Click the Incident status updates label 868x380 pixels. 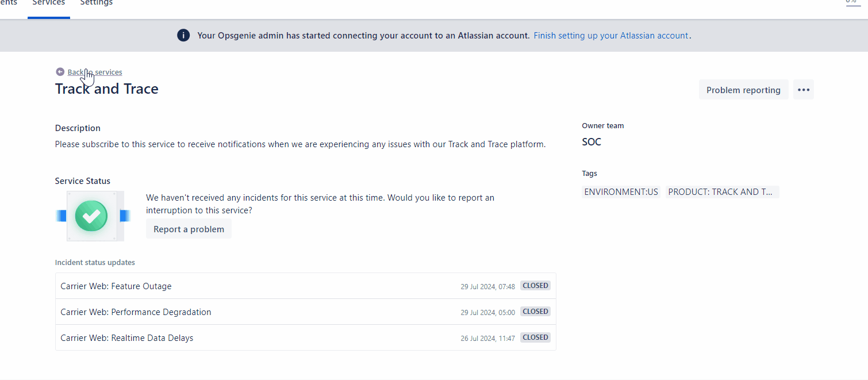click(95, 262)
